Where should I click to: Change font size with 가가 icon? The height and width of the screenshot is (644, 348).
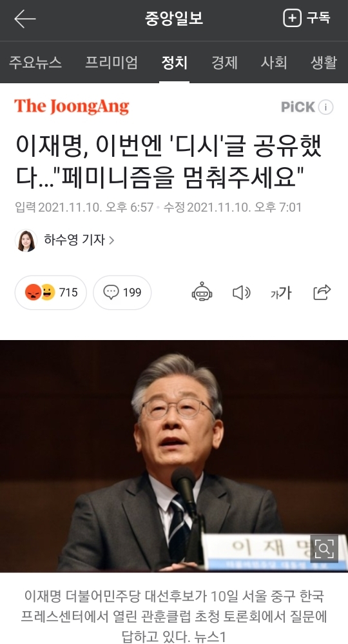coord(281,293)
